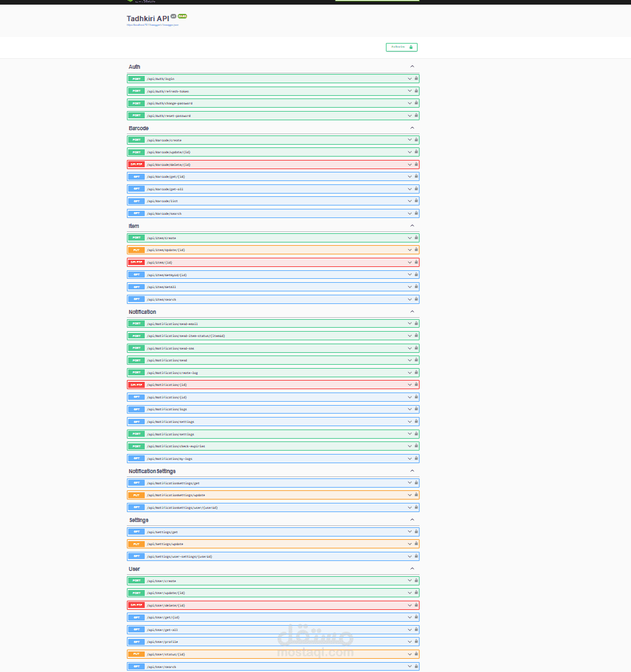The image size is (631, 672).
Task: Click lock icon on /api/Notification/create-log row
Action: [416, 373]
